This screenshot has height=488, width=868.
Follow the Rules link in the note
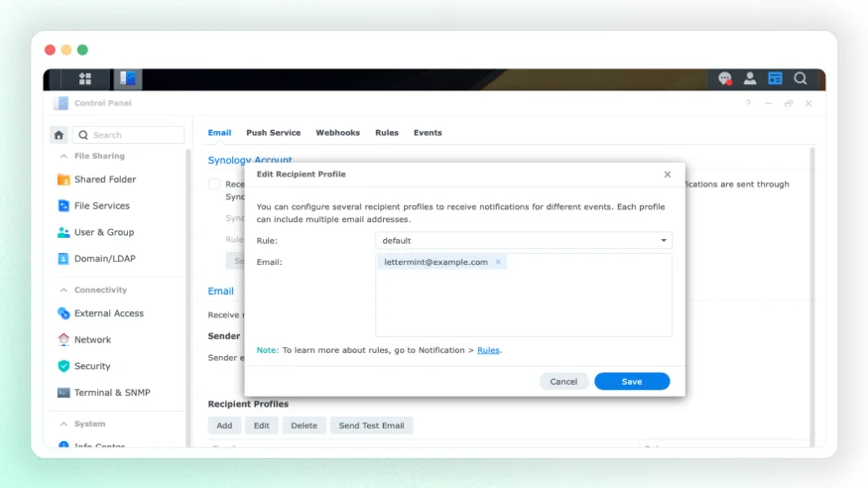488,350
